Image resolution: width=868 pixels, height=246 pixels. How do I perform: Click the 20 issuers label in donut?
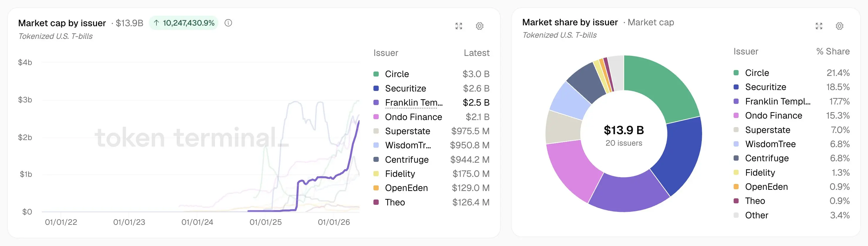[x=624, y=143]
